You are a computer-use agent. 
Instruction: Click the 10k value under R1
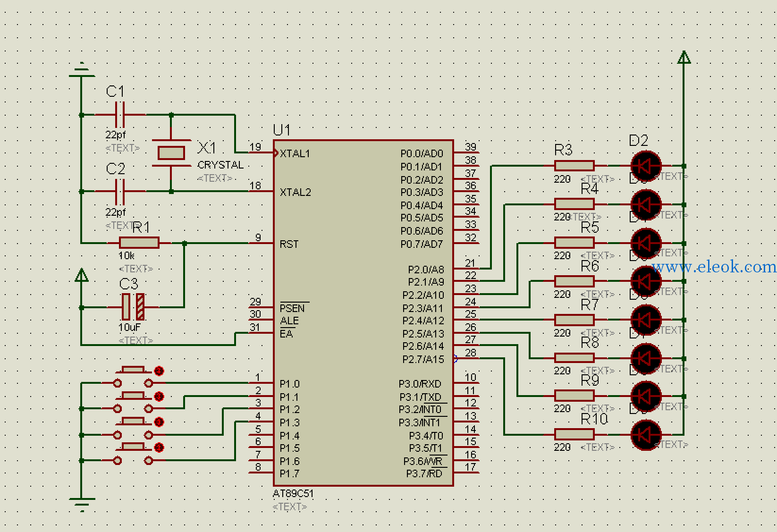(127, 255)
